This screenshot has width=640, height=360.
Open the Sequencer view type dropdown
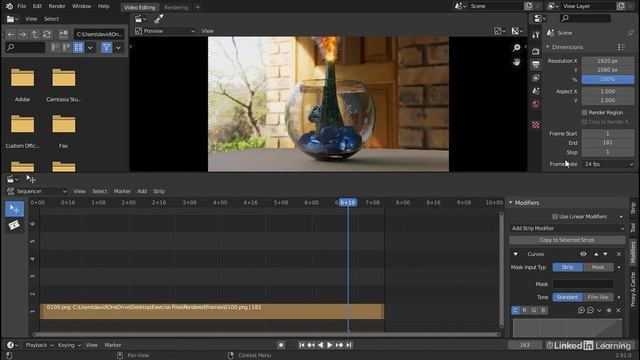click(x=36, y=191)
